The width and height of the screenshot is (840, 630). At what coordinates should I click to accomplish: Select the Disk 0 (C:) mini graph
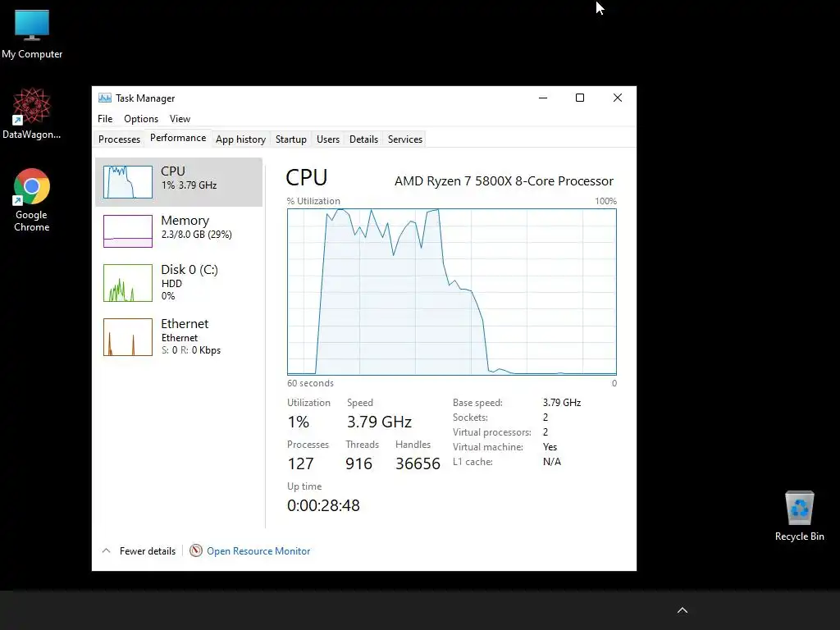(x=127, y=283)
